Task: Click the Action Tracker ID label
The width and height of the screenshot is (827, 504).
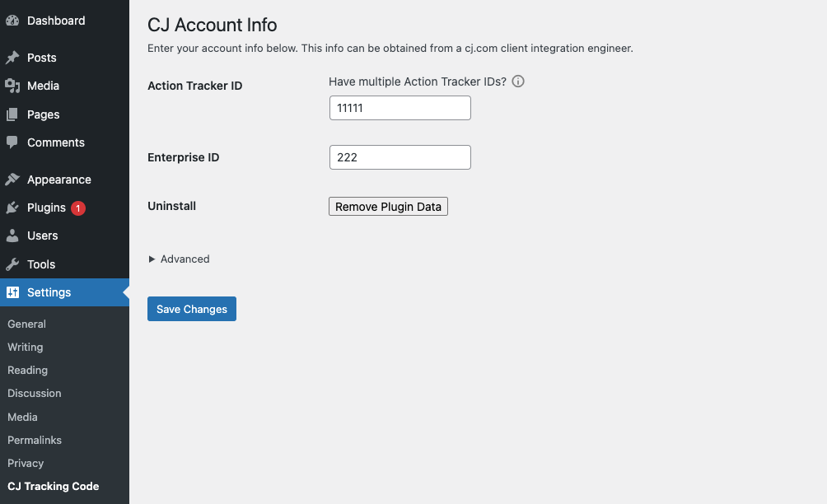Action: pos(195,86)
